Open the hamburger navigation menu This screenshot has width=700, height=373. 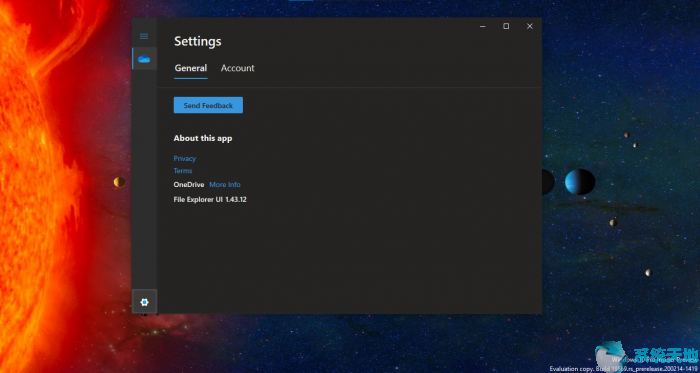(x=144, y=36)
